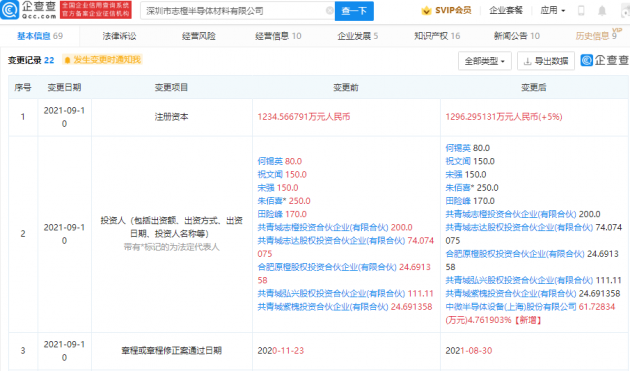Click 祝文闻 link in 变更前 column
630x371 pixels.
pyautogui.click(x=270, y=174)
